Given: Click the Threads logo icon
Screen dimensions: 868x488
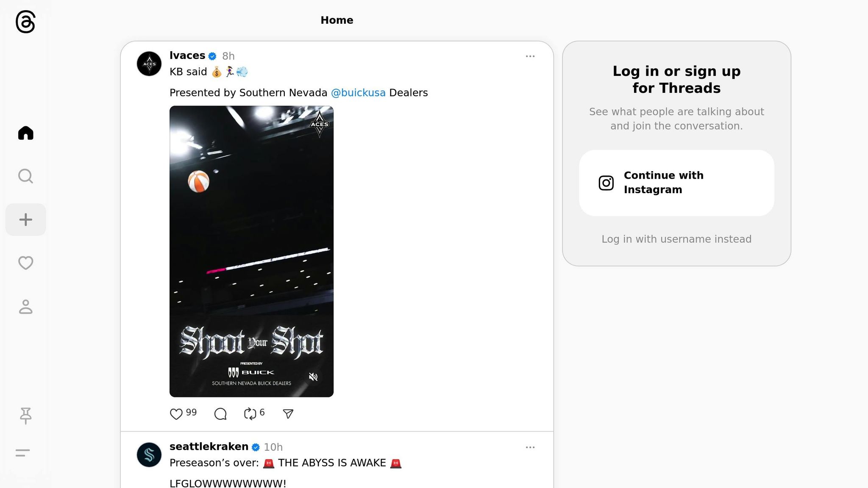Looking at the screenshot, I should [x=25, y=22].
